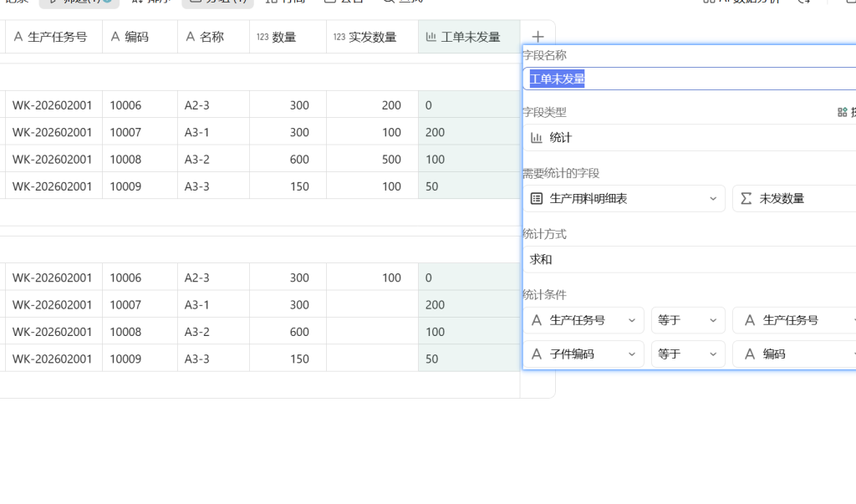Open the 生产任务号 value selector right of the first 等于
The height and width of the screenshot is (504, 856).
pyautogui.click(x=794, y=320)
